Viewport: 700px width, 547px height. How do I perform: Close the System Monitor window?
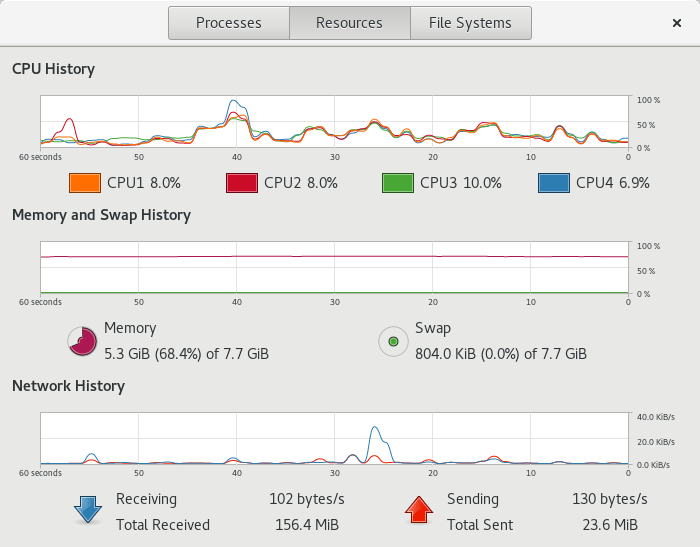click(x=677, y=23)
